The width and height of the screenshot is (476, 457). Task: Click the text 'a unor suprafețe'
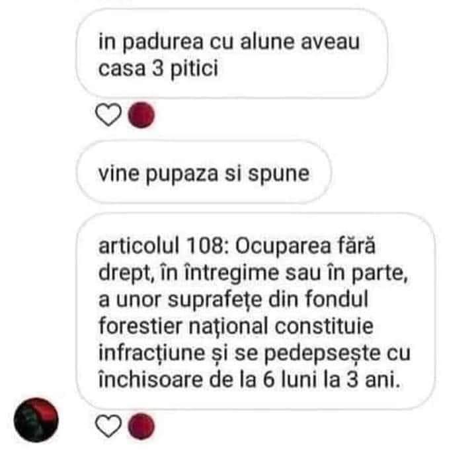pos(180,300)
